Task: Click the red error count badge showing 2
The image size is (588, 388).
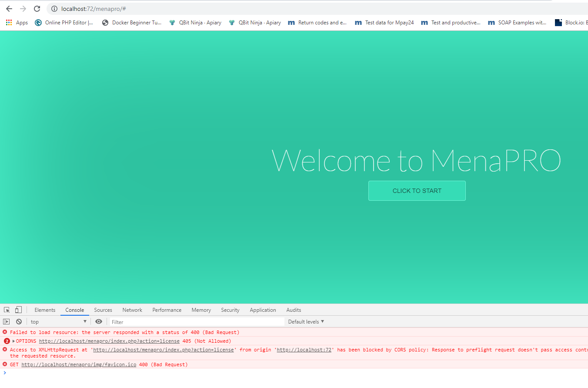Action: click(x=7, y=341)
